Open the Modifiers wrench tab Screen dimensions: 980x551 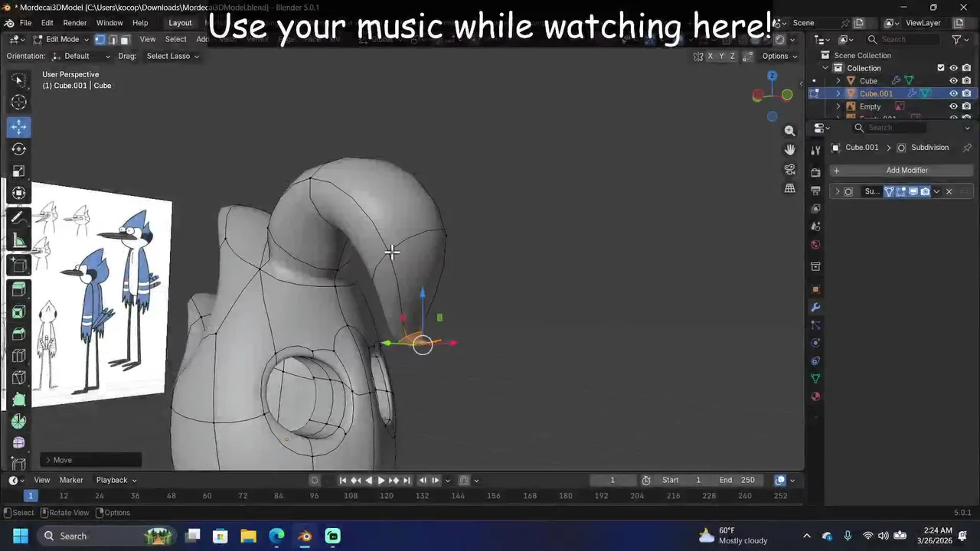[x=815, y=308]
